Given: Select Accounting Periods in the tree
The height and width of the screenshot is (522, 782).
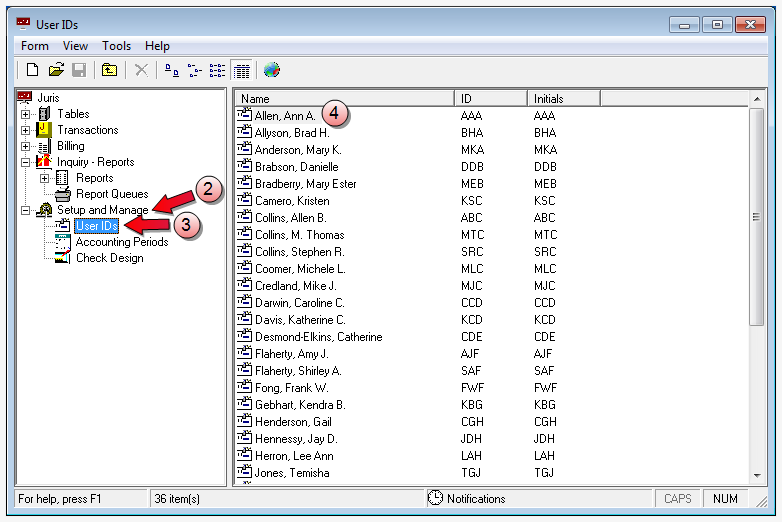Looking at the screenshot, I should pyautogui.click(x=122, y=242).
